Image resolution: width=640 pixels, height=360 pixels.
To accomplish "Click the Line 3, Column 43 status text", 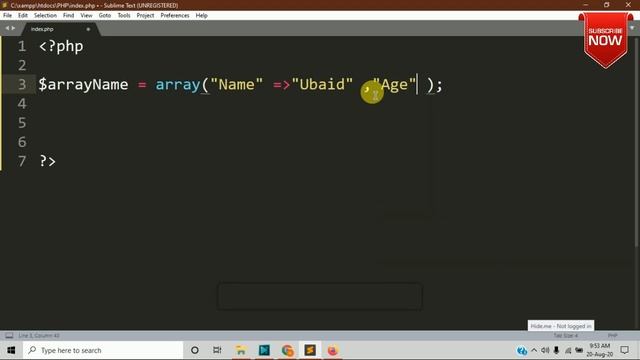I will tap(39, 336).
